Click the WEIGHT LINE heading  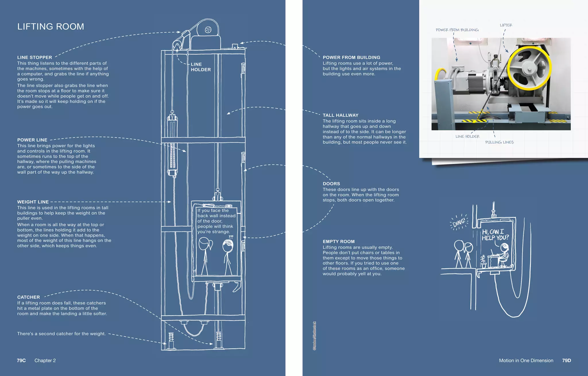[33, 202]
